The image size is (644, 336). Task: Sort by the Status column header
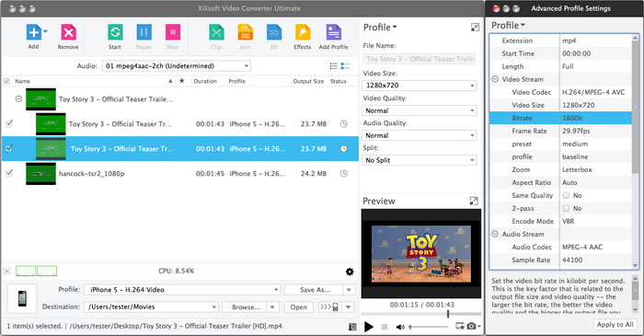pyautogui.click(x=342, y=81)
